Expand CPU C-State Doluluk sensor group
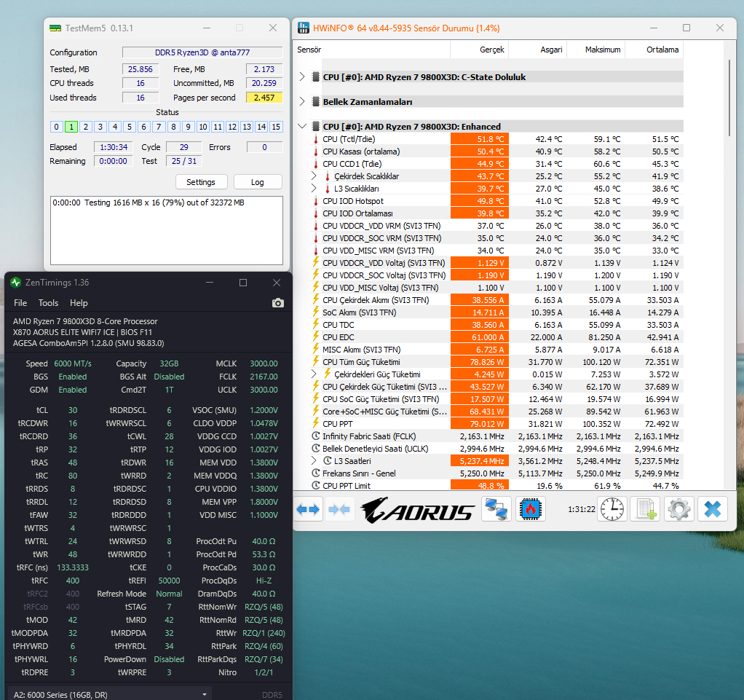Screen dimensions: 744x700 (x=302, y=76)
